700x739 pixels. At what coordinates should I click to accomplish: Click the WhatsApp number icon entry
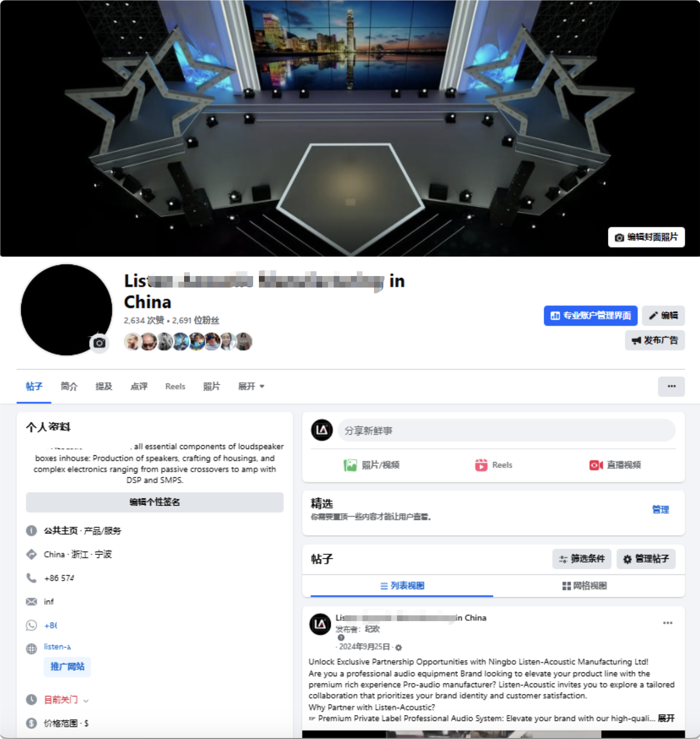pos(31,625)
